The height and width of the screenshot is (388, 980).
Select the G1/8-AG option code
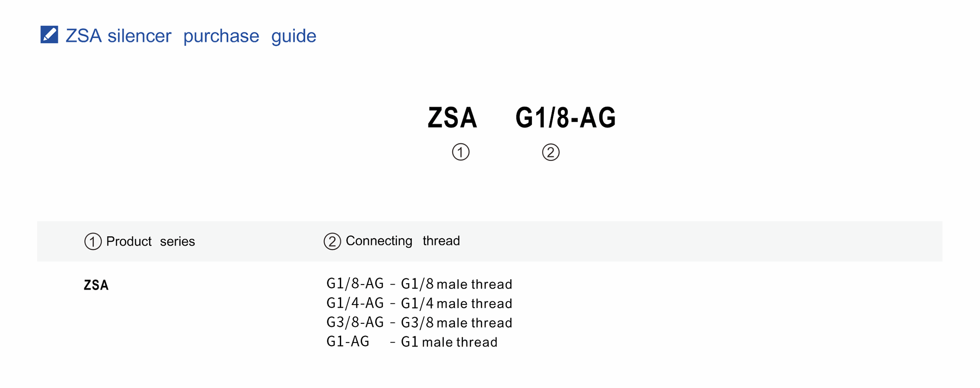355,283
